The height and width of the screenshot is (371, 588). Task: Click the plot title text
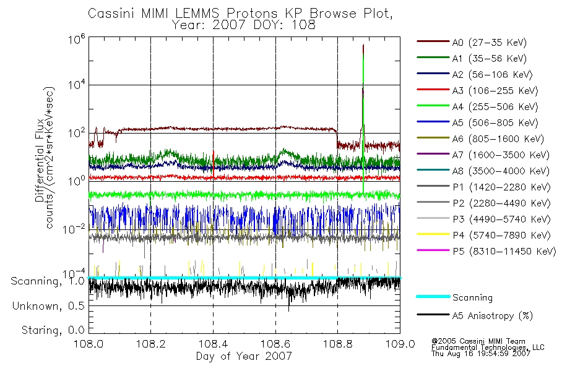pyautogui.click(x=240, y=19)
